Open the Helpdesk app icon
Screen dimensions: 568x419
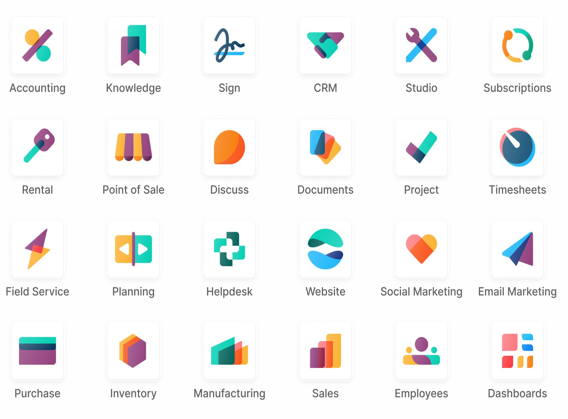229,249
